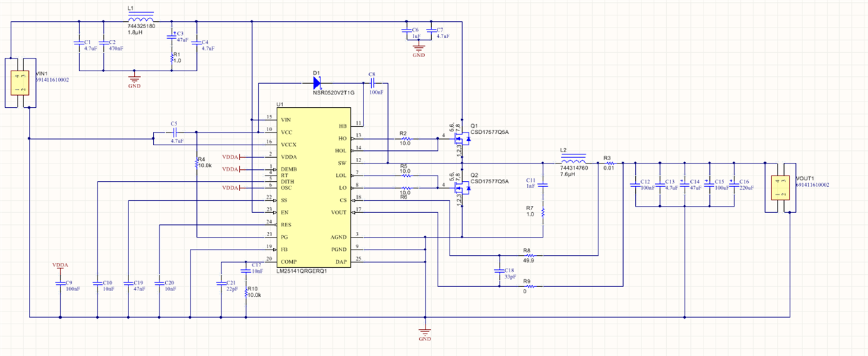Click the 744325180 part number under L1

141,26
